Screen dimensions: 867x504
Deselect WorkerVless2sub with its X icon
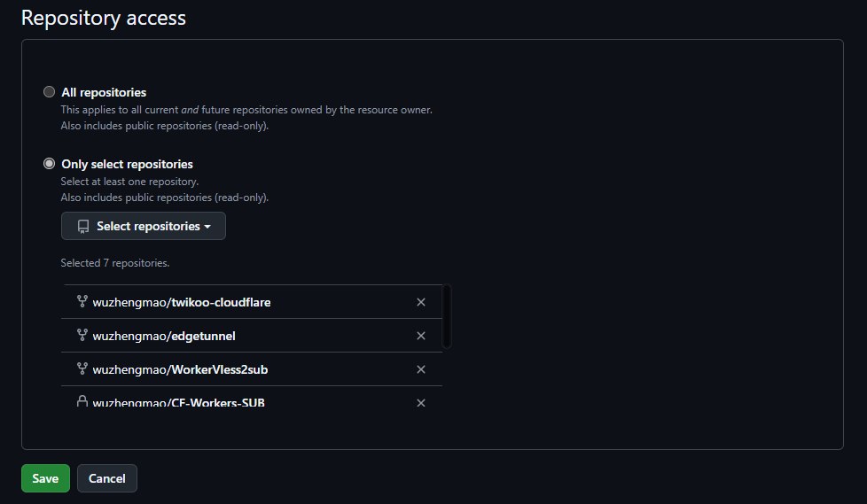point(421,369)
